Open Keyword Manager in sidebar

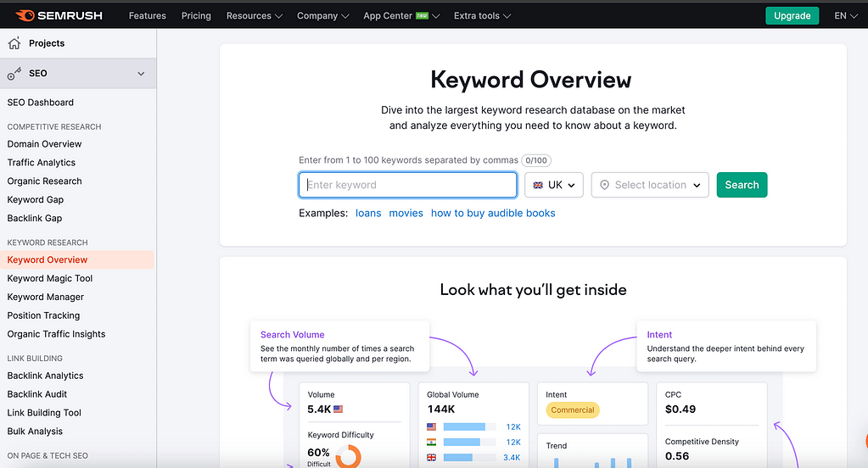45,297
